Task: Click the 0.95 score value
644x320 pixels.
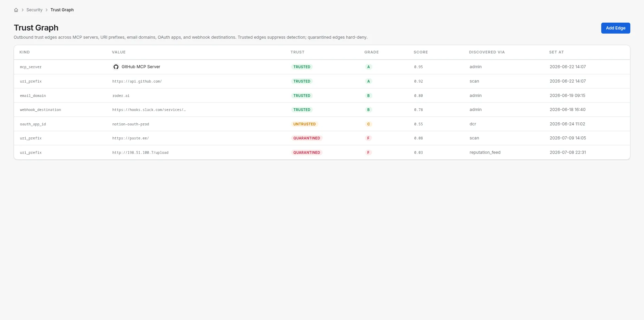Action: [x=418, y=67]
